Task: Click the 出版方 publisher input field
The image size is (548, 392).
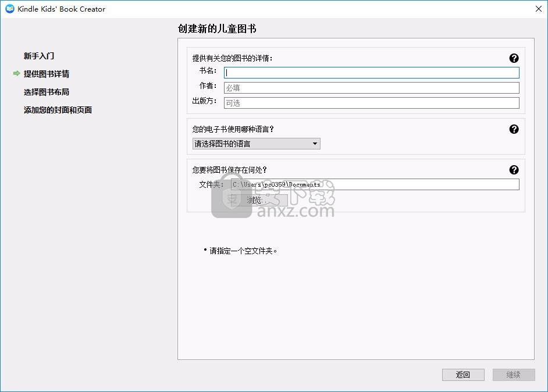Action: click(x=372, y=103)
